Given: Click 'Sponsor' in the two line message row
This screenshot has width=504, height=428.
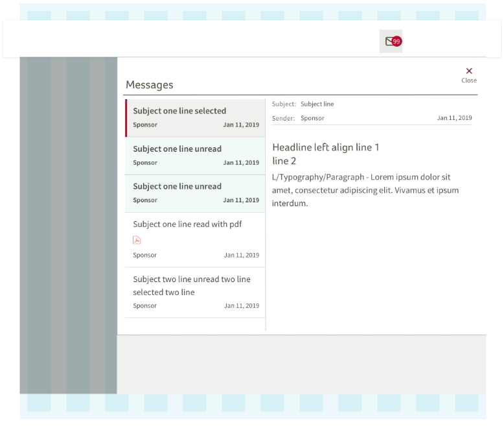Looking at the screenshot, I should pos(144,305).
